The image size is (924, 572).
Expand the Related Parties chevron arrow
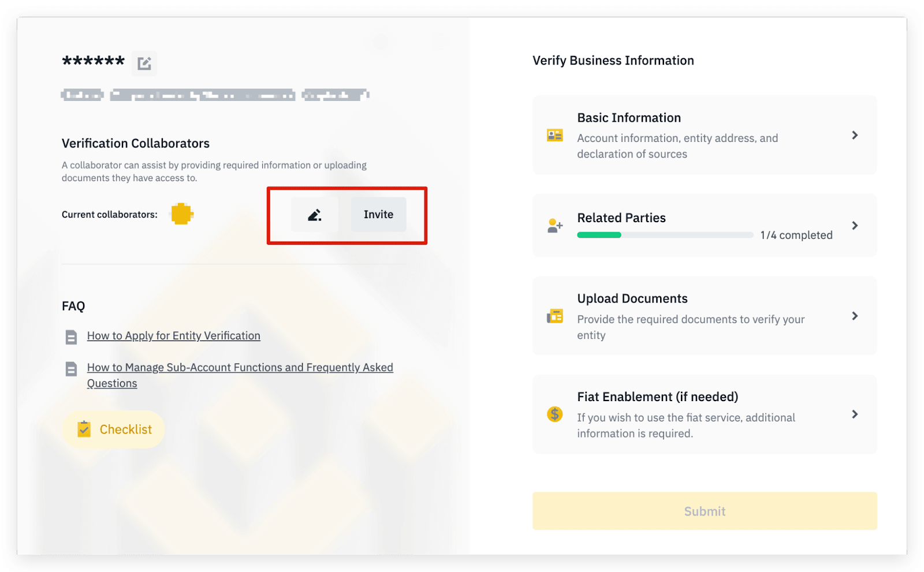(x=855, y=226)
